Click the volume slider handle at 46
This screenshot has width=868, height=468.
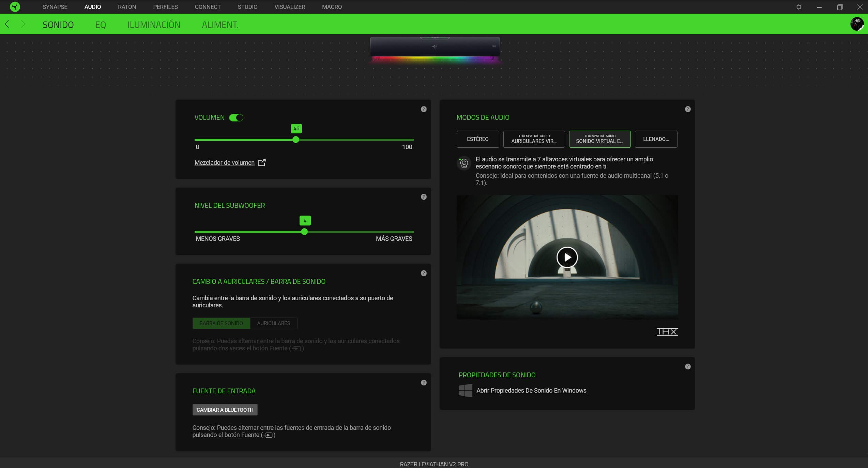[x=296, y=140]
